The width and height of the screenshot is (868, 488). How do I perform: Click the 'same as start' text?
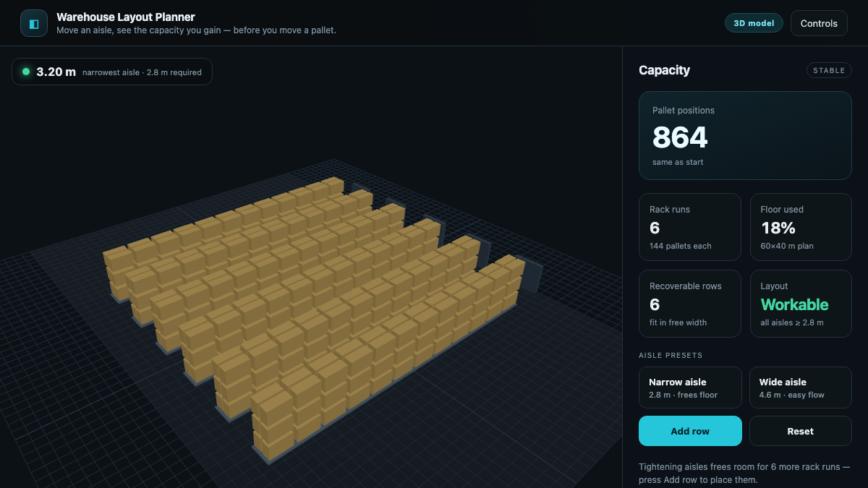click(x=678, y=162)
